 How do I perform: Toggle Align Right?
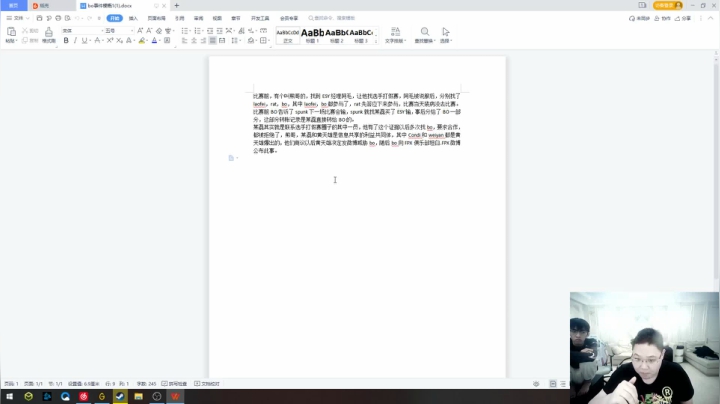click(x=203, y=40)
